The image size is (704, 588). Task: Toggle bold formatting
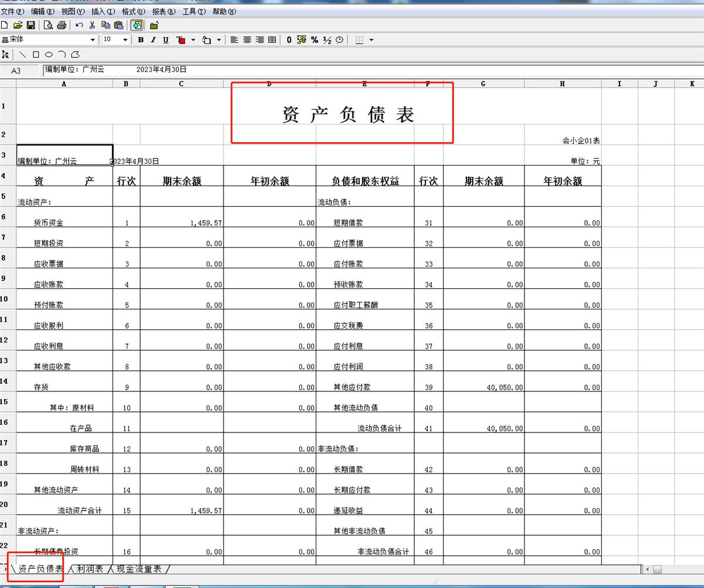(141, 40)
